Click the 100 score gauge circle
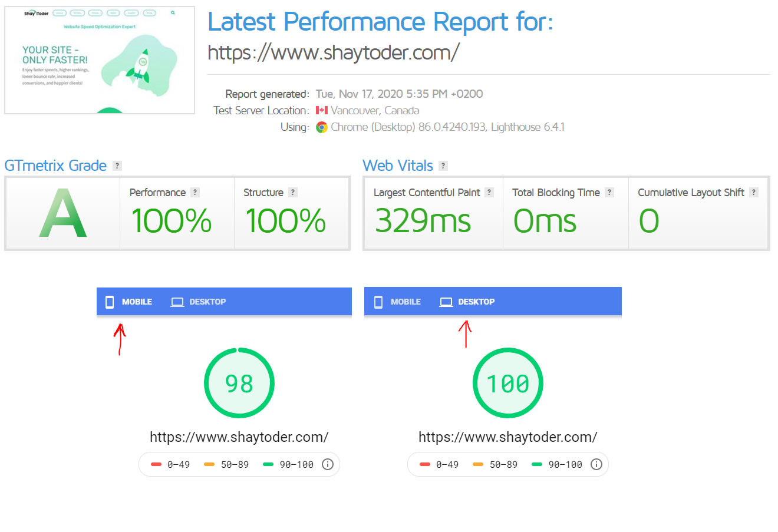The image size is (778, 532). coord(508,384)
